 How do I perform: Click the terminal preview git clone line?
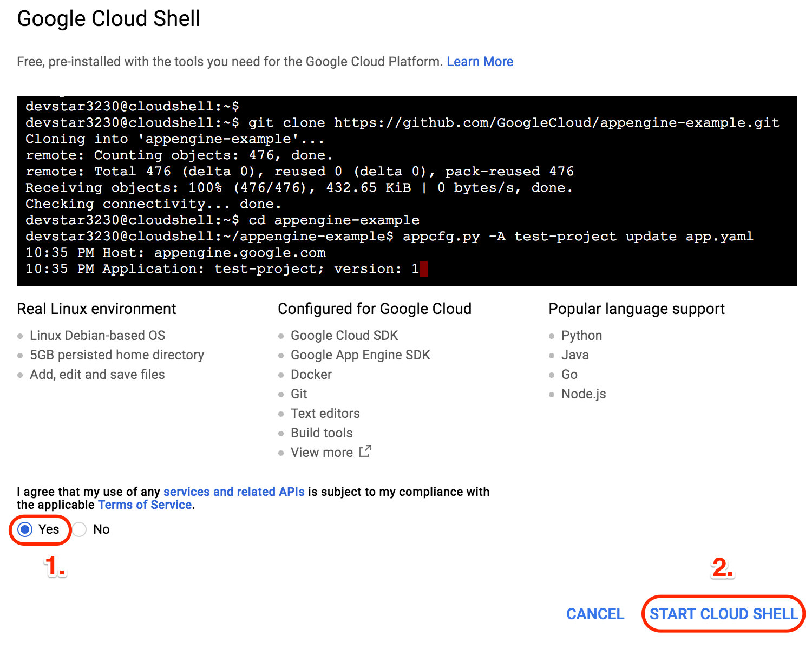402,123
